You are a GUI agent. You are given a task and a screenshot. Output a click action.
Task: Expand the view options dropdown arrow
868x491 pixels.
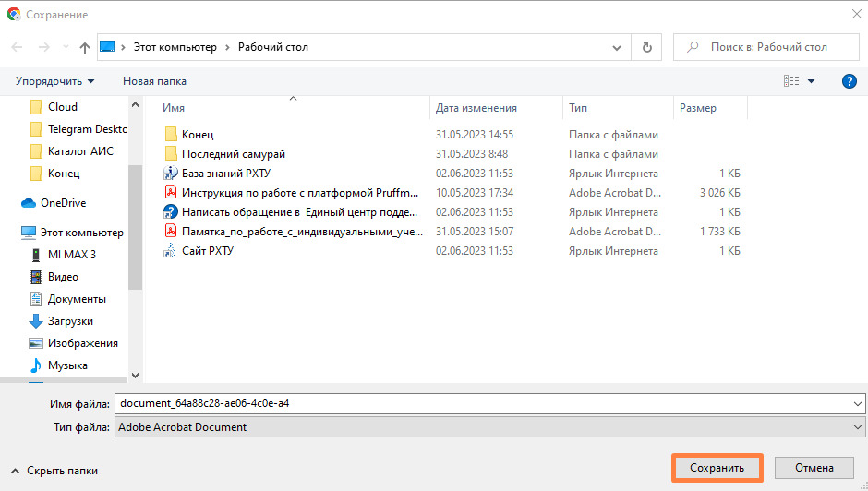click(x=812, y=81)
